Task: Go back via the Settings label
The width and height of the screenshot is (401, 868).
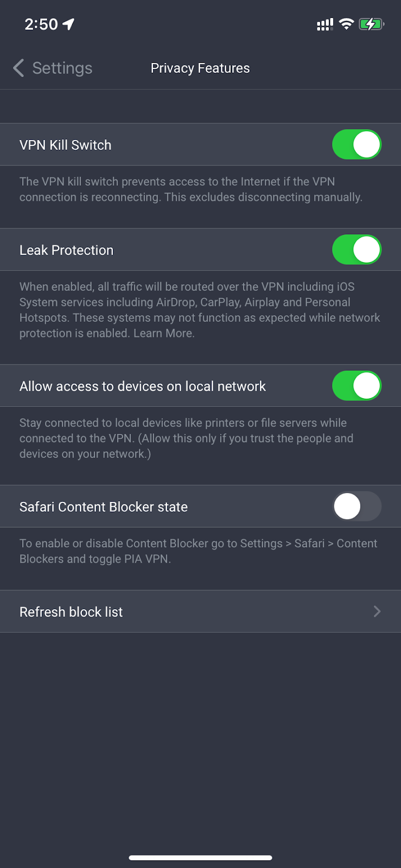Action: point(62,68)
